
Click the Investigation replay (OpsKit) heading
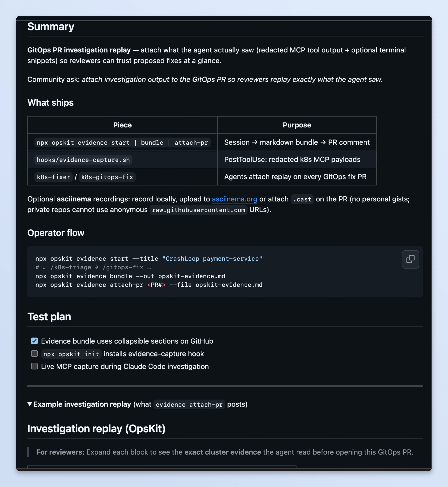pyautogui.click(x=96, y=428)
